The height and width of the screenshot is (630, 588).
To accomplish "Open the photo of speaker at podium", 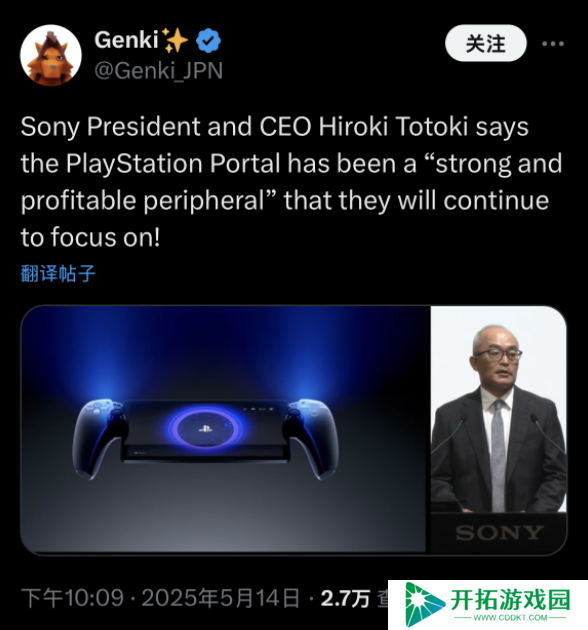I will (498, 429).
